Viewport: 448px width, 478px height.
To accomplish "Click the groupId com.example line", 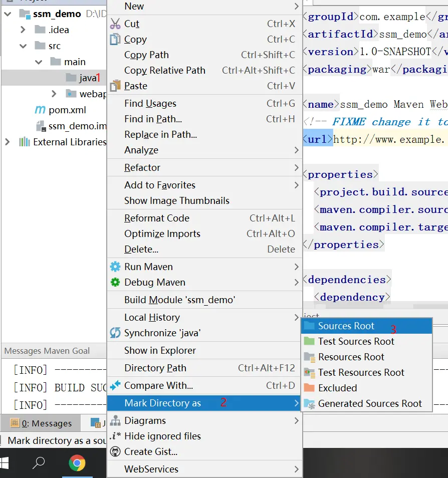I will [375, 17].
